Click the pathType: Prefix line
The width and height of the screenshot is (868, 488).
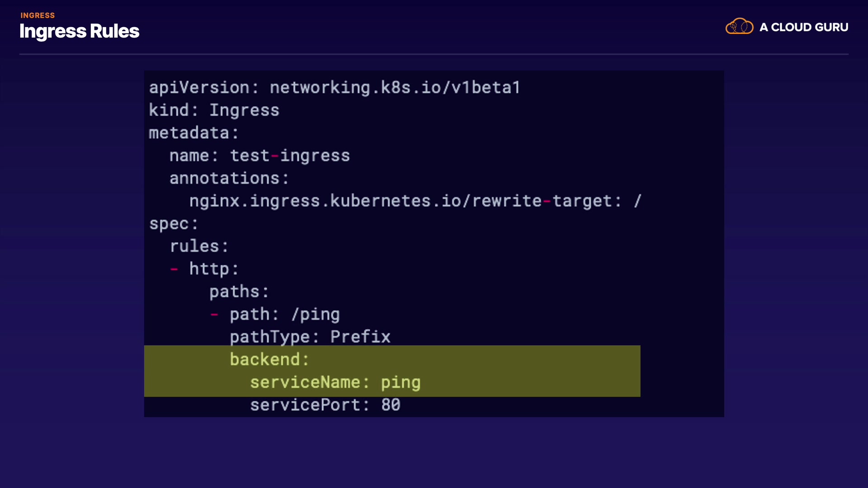[x=310, y=337]
